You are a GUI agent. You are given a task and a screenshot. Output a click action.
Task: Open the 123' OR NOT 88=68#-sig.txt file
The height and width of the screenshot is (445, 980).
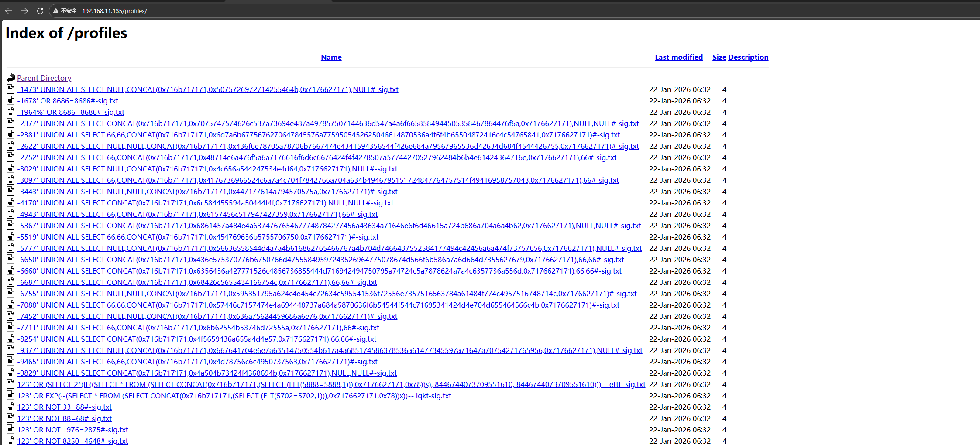(64, 418)
